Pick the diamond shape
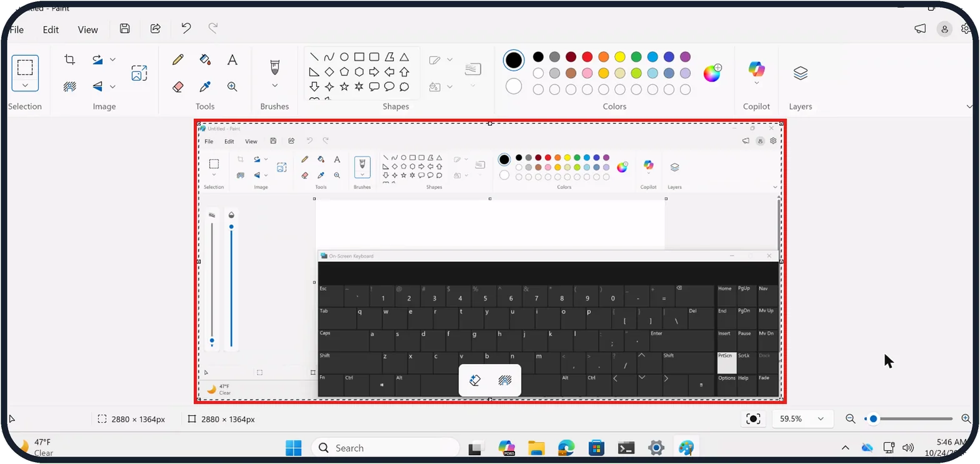The image size is (980, 464). [329, 72]
